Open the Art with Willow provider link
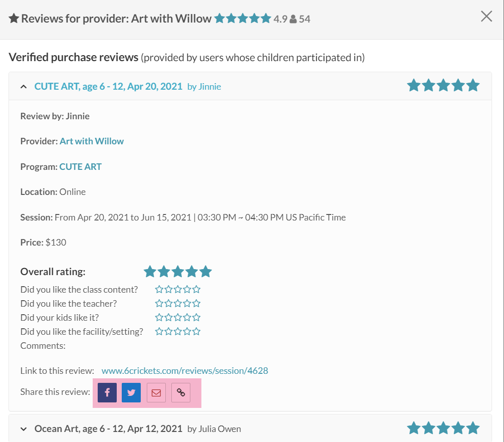 (92, 141)
